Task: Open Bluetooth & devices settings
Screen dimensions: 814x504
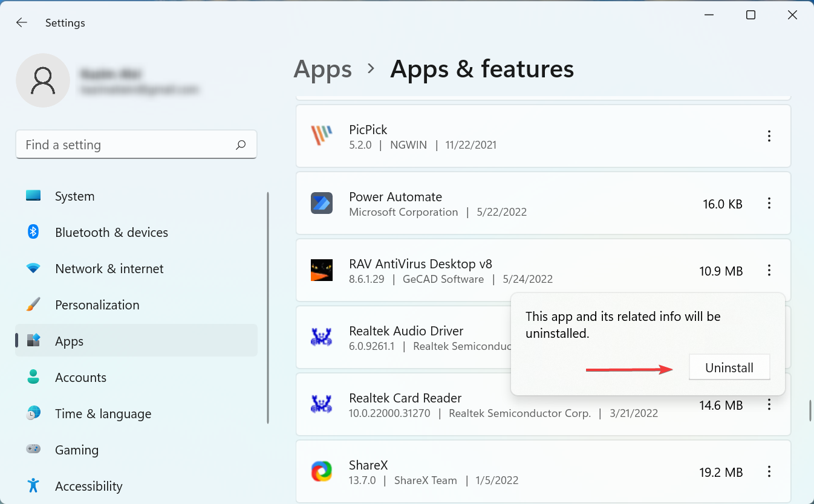Action: [x=111, y=233]
